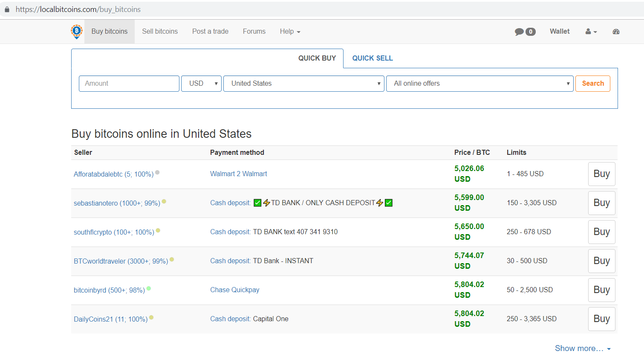The width and height of the screenshot is (644, 360).
Task: Expand the All online offers dropdown
Action: pyautogui.click(x=479, y=84)
